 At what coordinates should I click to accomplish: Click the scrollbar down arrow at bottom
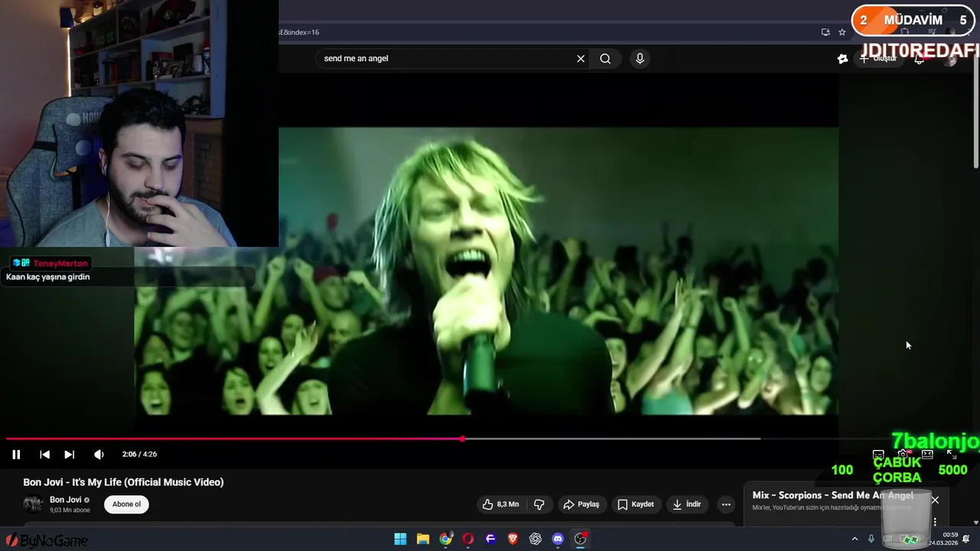click(x=975, y=523)
